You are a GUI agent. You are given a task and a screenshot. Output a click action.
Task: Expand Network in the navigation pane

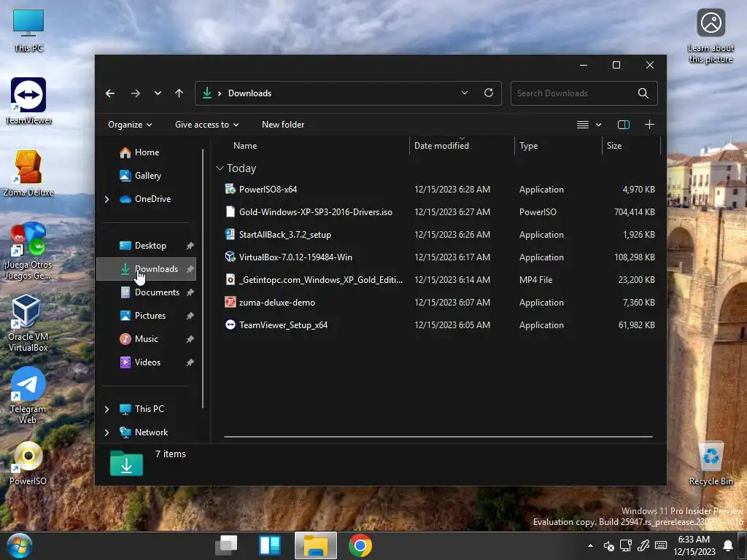(x=107, y=432)
